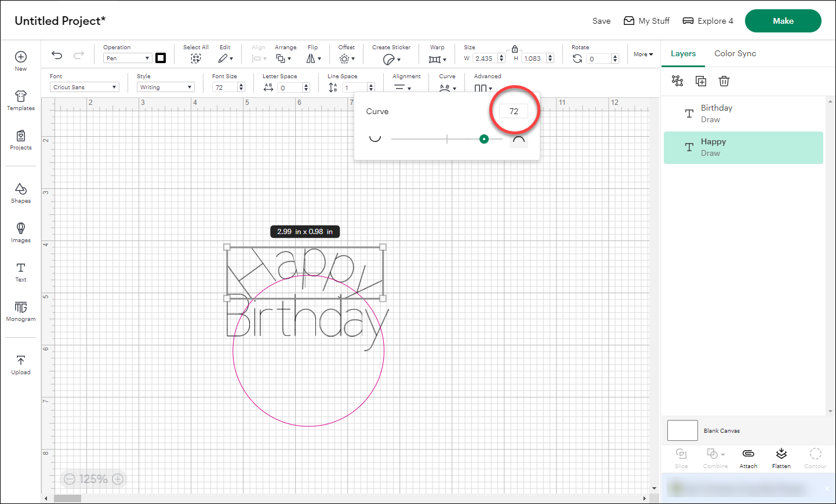Click the green Make button

pos(783,20)
